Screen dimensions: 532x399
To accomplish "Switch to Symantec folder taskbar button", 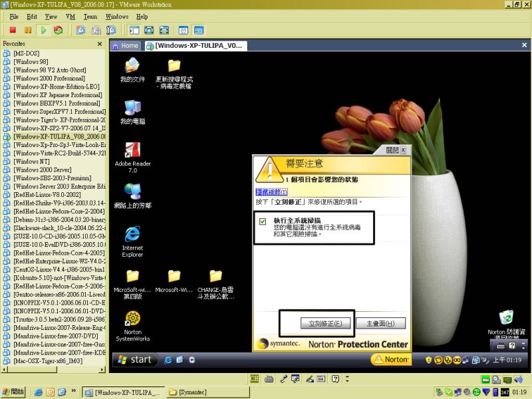I will click(208, 392).
